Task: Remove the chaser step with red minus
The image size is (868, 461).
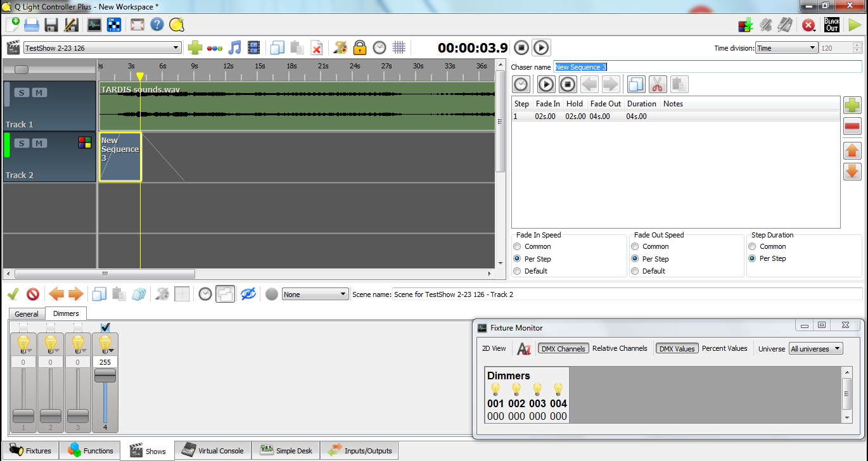Action: click(x=852, y=127)
